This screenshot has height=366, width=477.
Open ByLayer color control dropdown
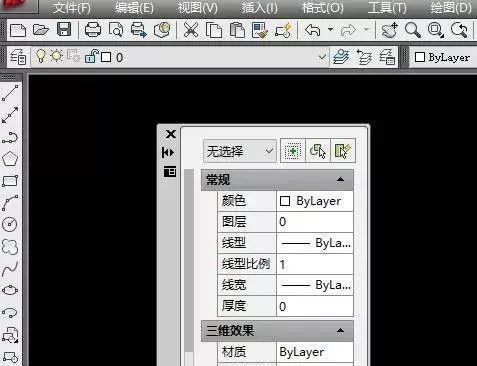pos(443,57)
